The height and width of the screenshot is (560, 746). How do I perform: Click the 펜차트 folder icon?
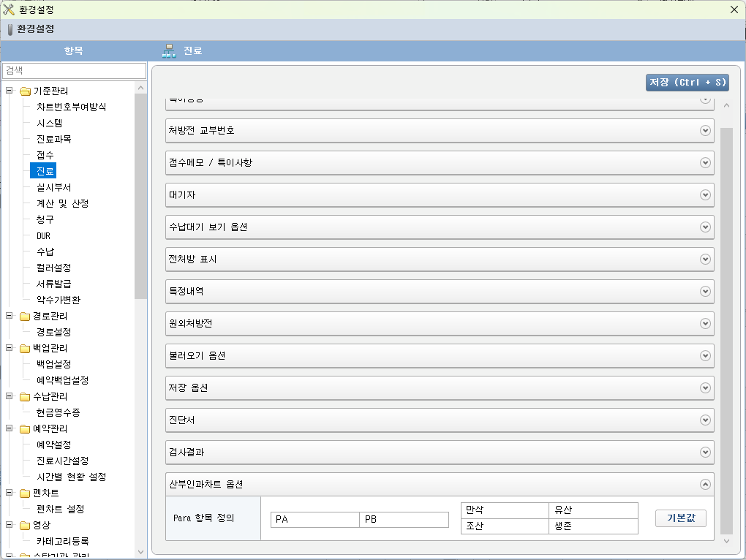(x=25, y=493)
